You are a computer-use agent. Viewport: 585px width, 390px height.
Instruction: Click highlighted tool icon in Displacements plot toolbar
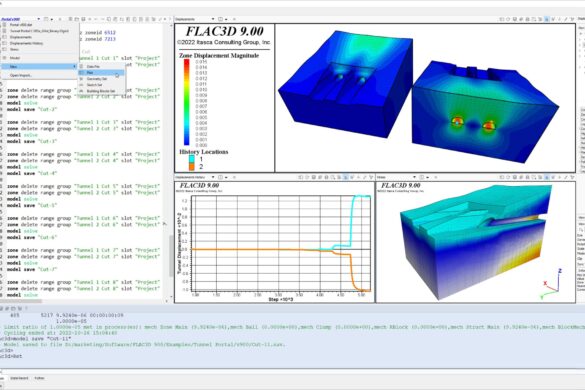pos(547,19)
